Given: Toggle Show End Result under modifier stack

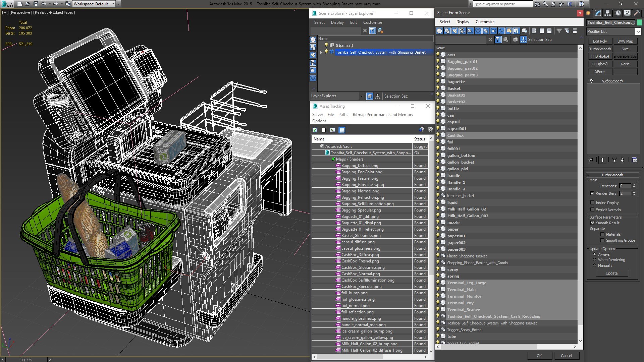Looking at the screenshot, I should pos(603,160).
